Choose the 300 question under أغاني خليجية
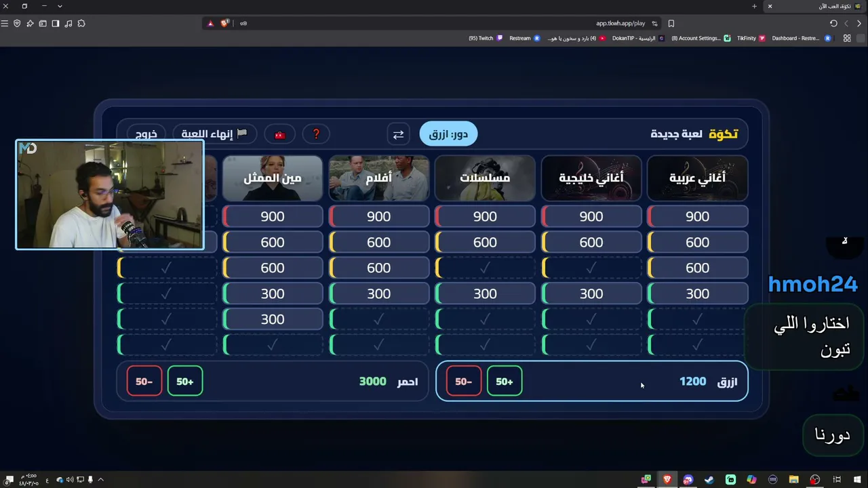 591,293
